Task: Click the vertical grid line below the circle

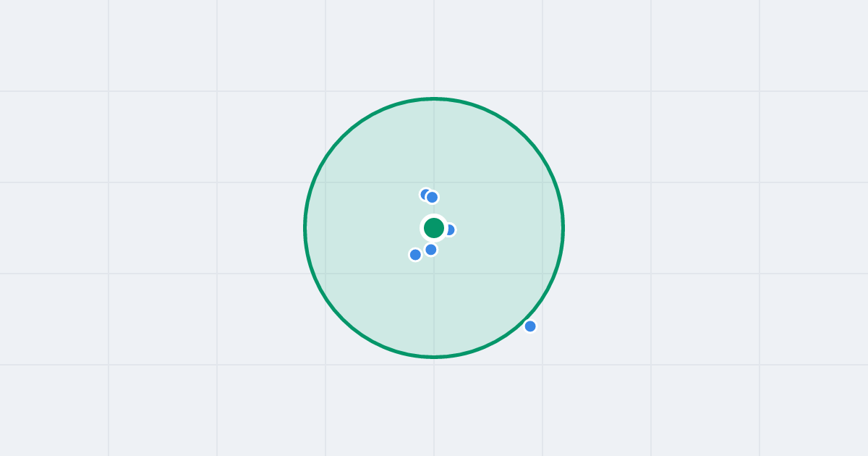Action: [x=434, y=407]
